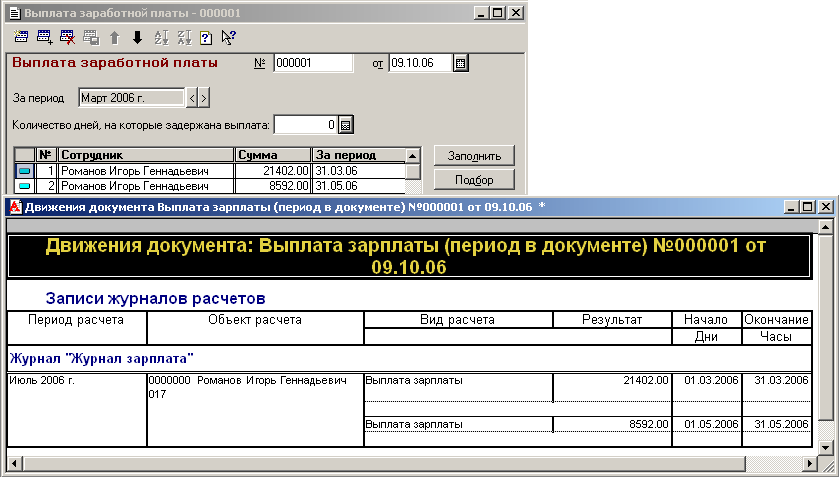Click the report vertical scrollbar down arrow

[826, 448]
